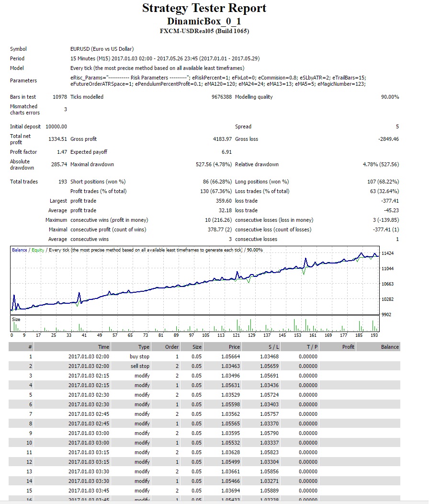Screen dimensions: 430x504
Task: Click Loss trades value 63 (32.64%)
Action: (x=385, y=191)
